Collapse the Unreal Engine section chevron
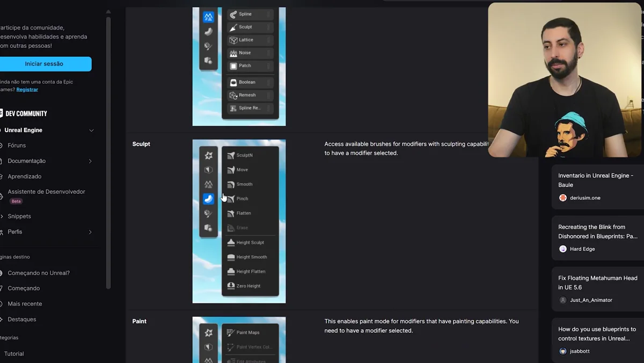Image resolution: width=644 pixels, height=363 pixels. 91,130
